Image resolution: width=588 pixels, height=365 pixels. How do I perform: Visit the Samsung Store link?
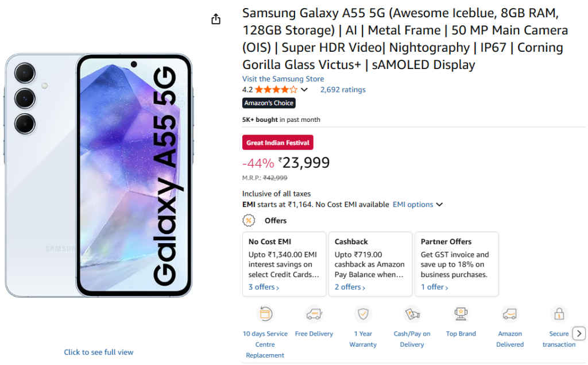(283, 79)
